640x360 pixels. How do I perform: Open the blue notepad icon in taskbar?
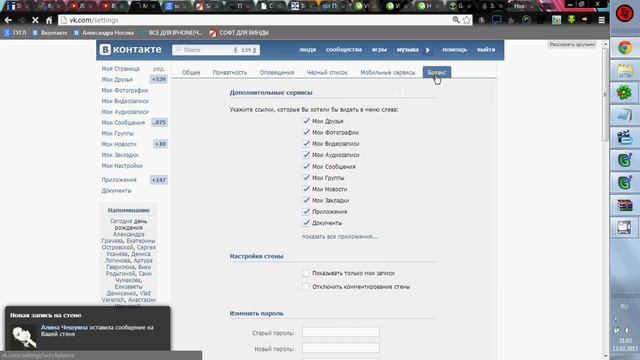(624, 115)
